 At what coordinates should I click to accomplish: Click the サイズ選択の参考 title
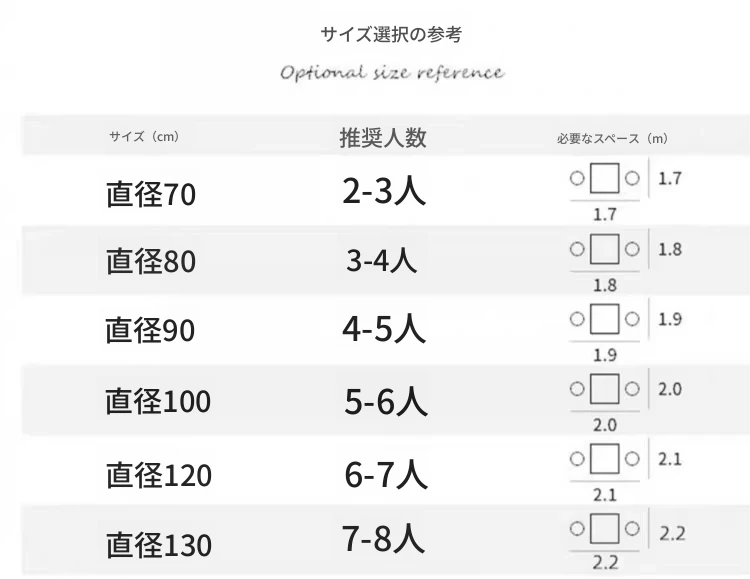pyautogui.click(x=391, y=34)
